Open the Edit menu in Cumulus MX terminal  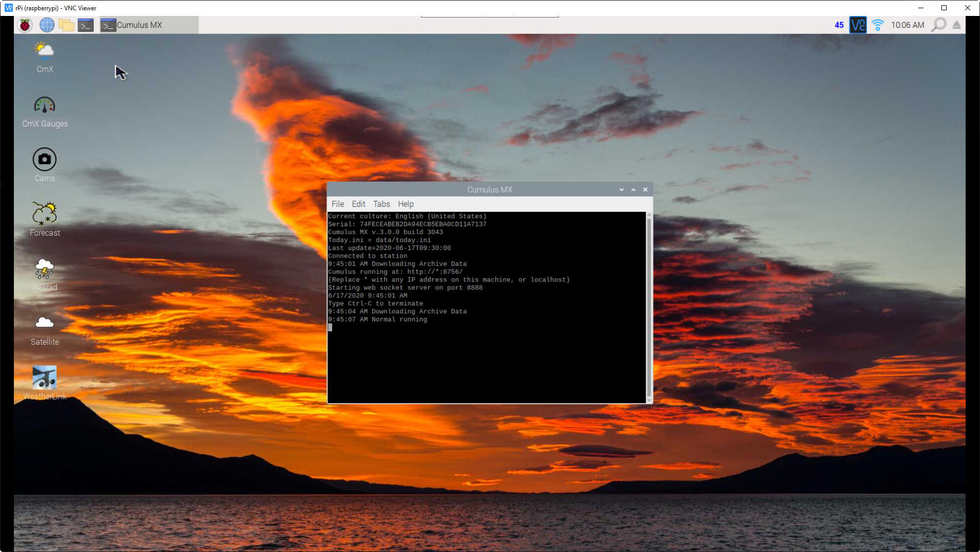click(358, 204)
